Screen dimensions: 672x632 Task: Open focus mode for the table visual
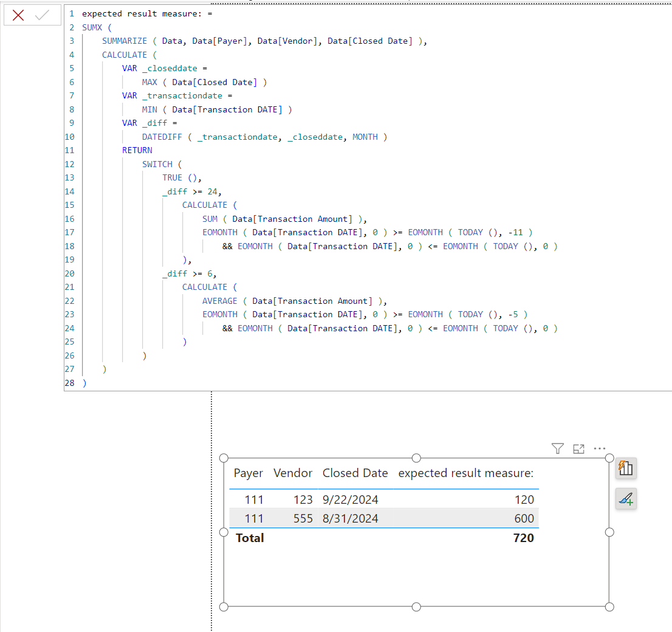[x=578, y=449]
